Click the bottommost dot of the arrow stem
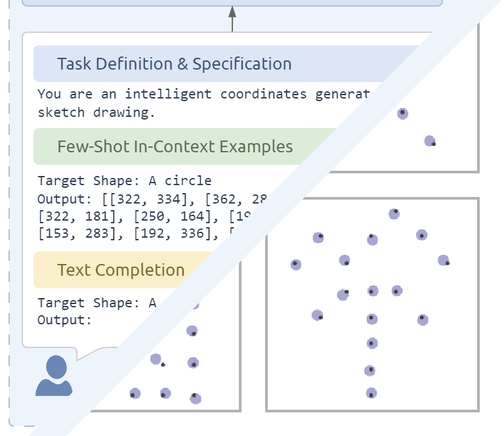Viewport: 504px width, 436px height. [x=371, y=393]
